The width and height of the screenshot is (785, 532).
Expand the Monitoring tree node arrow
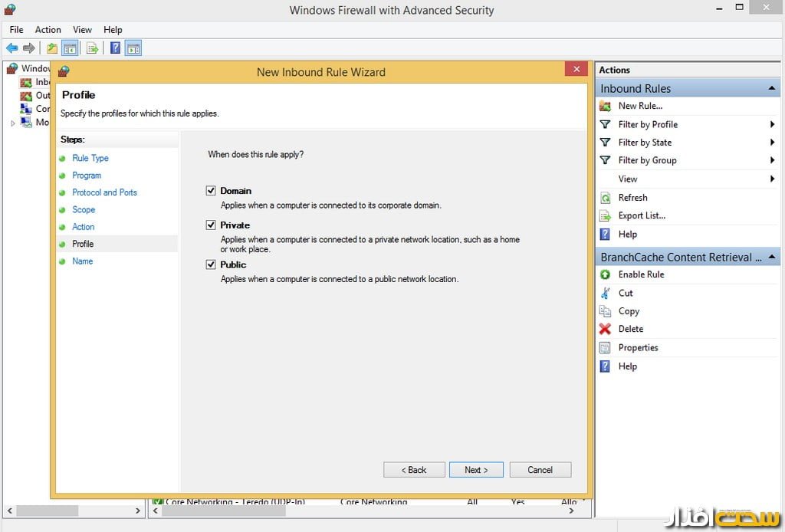pos(12,123)
